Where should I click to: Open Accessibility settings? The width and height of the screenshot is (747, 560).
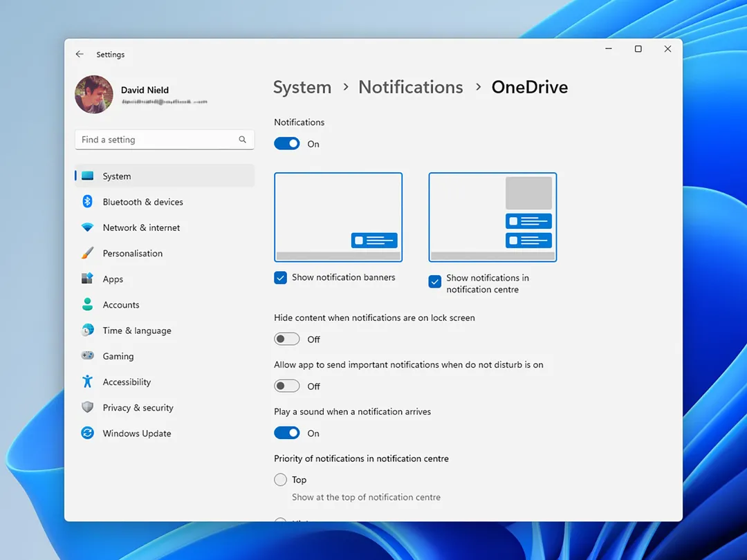click(165, 382)
